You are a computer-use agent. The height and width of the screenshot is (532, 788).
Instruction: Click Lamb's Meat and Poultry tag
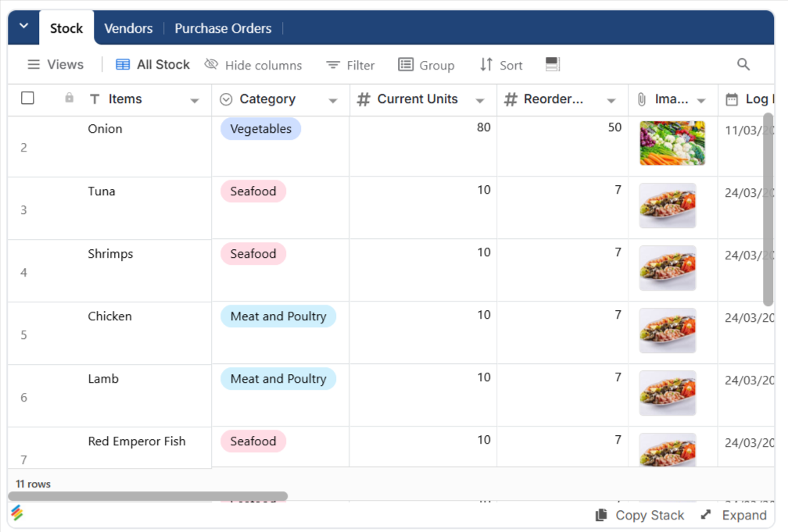[x=278, y=379]
